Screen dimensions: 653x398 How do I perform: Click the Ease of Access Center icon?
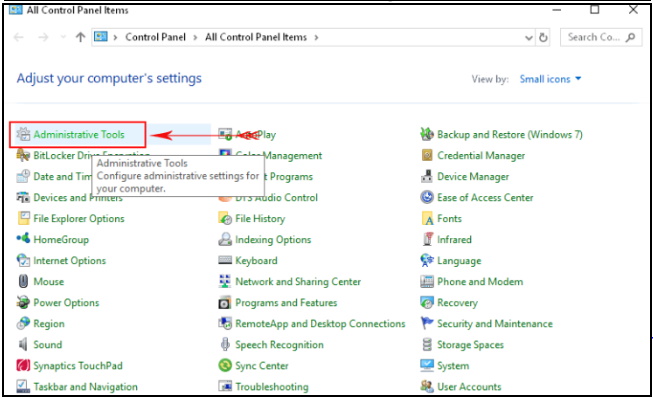(x=427, y=197)
